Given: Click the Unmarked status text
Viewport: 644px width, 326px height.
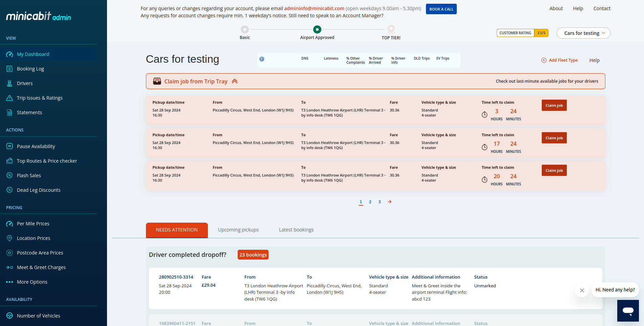Looking at the screenshot, I should click(485, 286).
